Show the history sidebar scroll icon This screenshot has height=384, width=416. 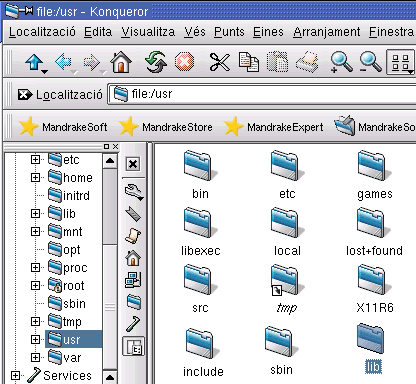(x=133, y=236)
